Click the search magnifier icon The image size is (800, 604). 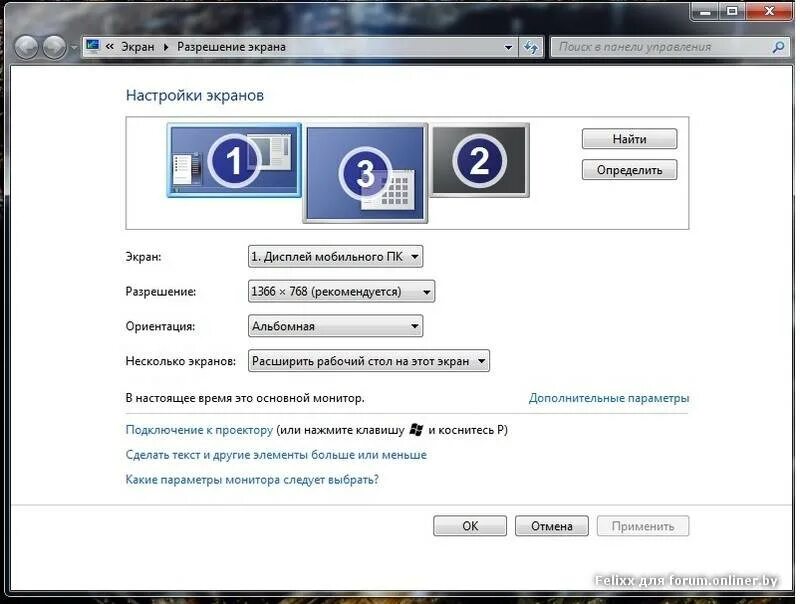pos(778,47)
